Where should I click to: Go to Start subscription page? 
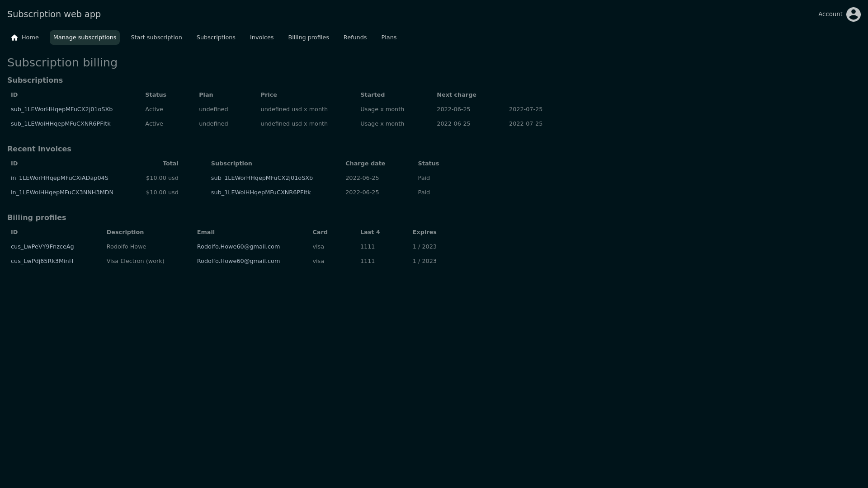point(156,38)
